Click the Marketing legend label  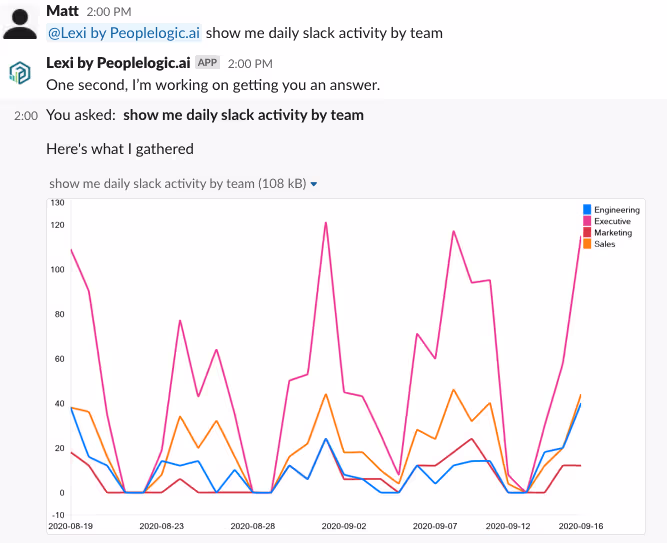613,233
